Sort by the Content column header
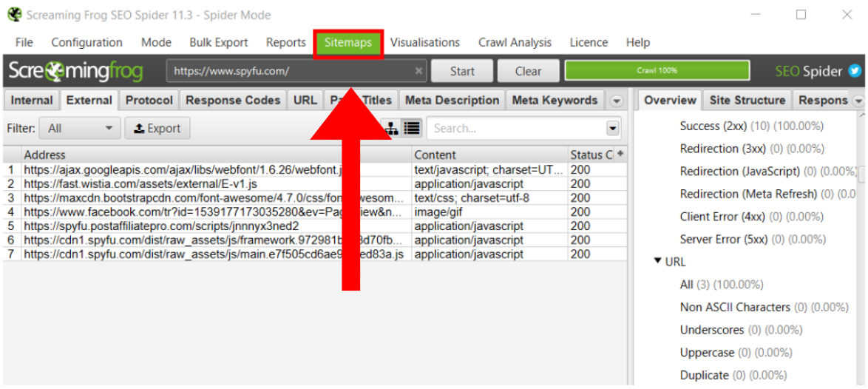 [489, 155]
